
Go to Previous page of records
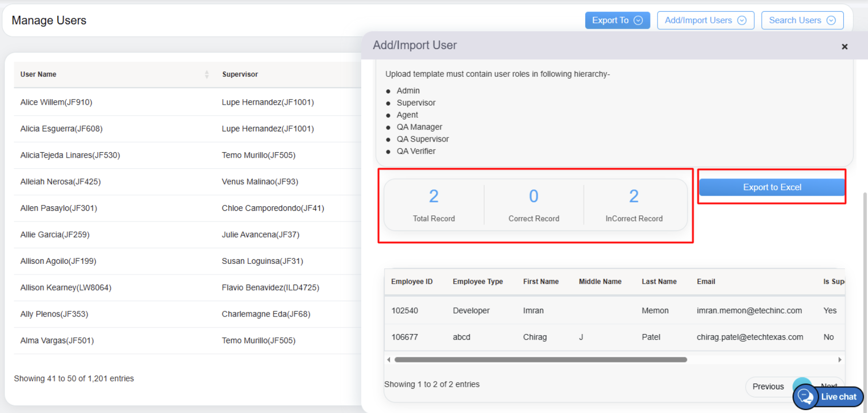[767, 386]
